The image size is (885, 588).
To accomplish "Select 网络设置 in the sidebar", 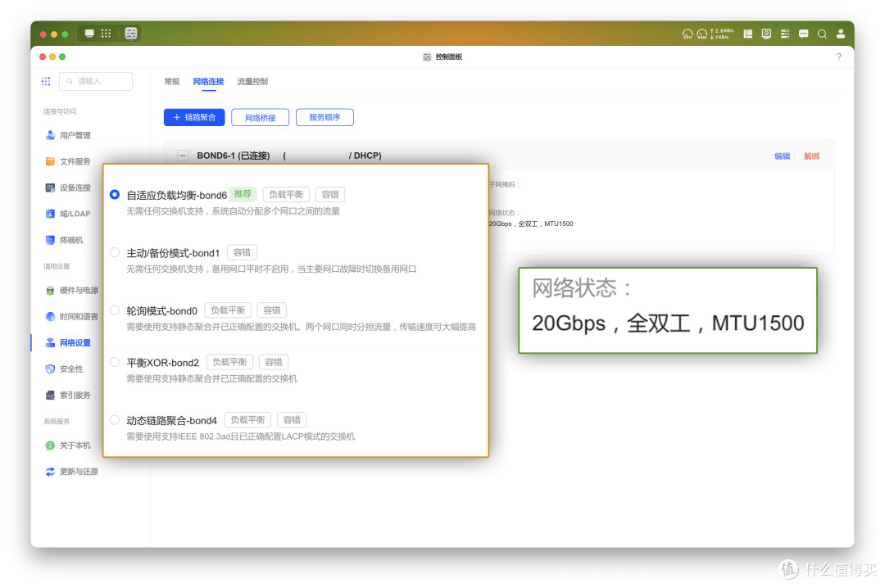I will pyautogui.click(x=68, y=342).
